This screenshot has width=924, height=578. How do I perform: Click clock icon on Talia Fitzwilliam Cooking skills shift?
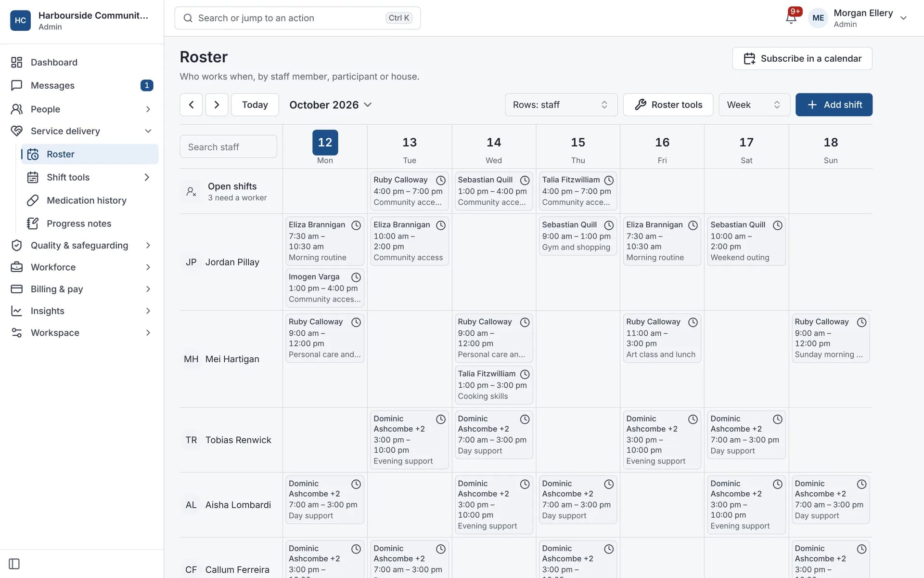pyautogui.click(x=525, y=374)
